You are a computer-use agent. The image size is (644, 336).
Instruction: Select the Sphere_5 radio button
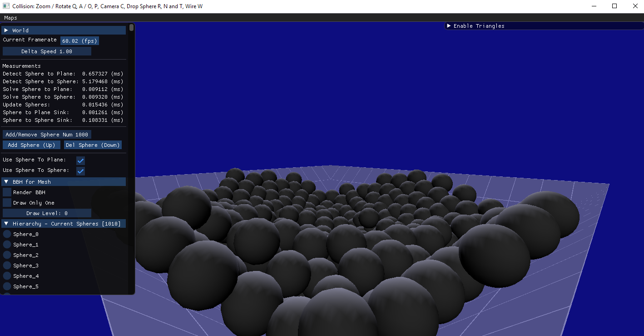pyautogui.click(x=7, y=286)
